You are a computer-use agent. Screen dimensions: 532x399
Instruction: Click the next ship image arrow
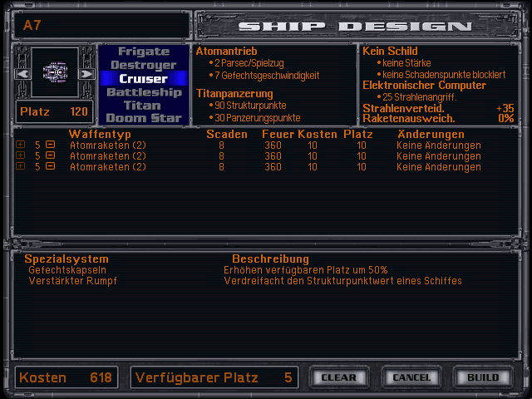(86, 74)
